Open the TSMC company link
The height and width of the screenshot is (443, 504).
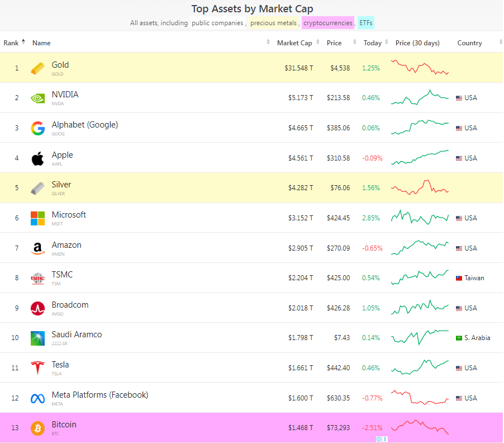(62, 275)
